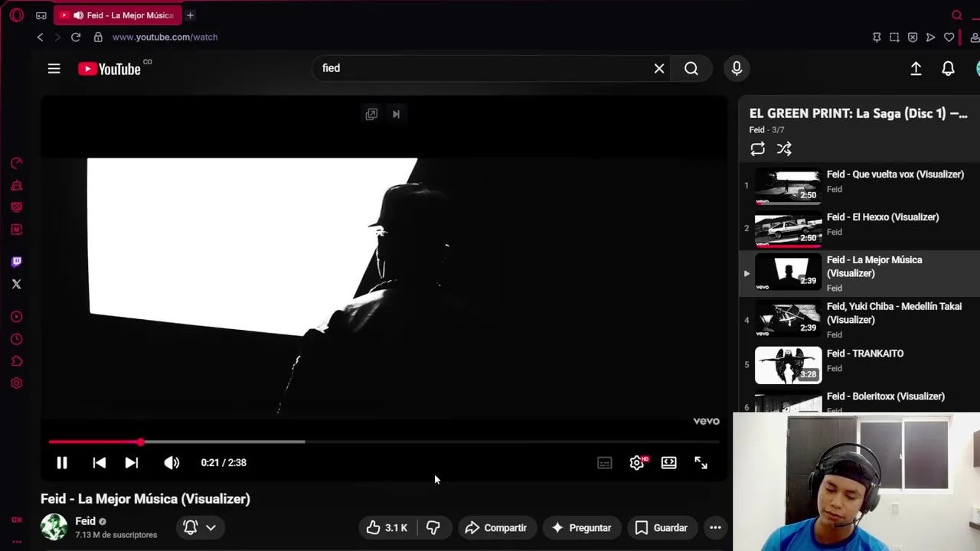
Task: Click the Compartir share button
Action: click(x=496, y=528)
